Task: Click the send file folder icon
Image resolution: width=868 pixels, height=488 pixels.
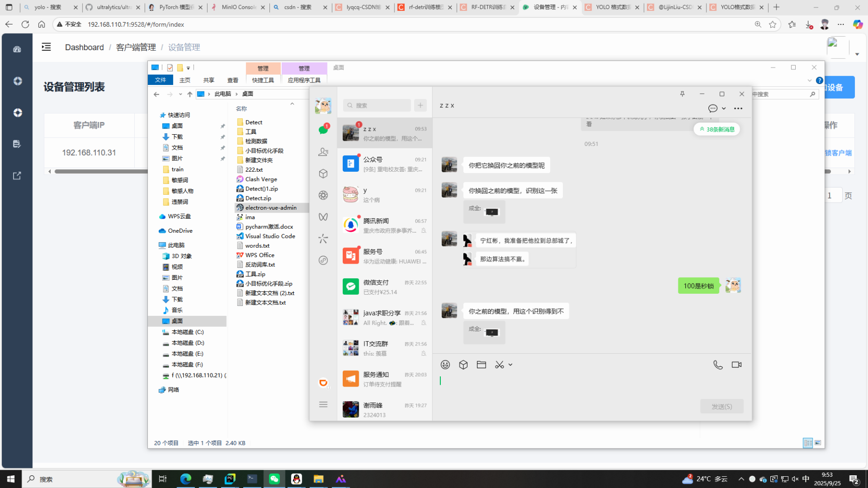Action: pos(481,365)
